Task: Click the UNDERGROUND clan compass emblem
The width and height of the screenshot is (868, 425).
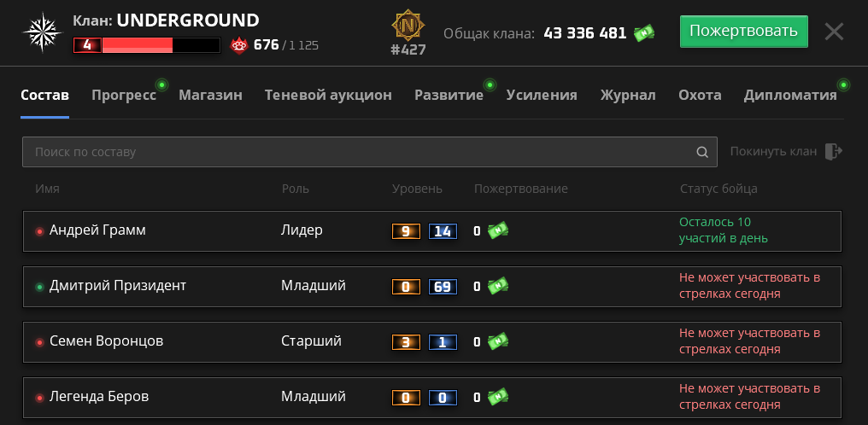Action: point(42,32)
